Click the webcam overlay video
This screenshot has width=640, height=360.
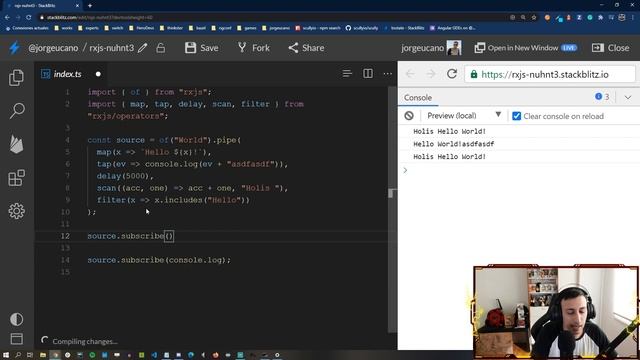(556, 312)
